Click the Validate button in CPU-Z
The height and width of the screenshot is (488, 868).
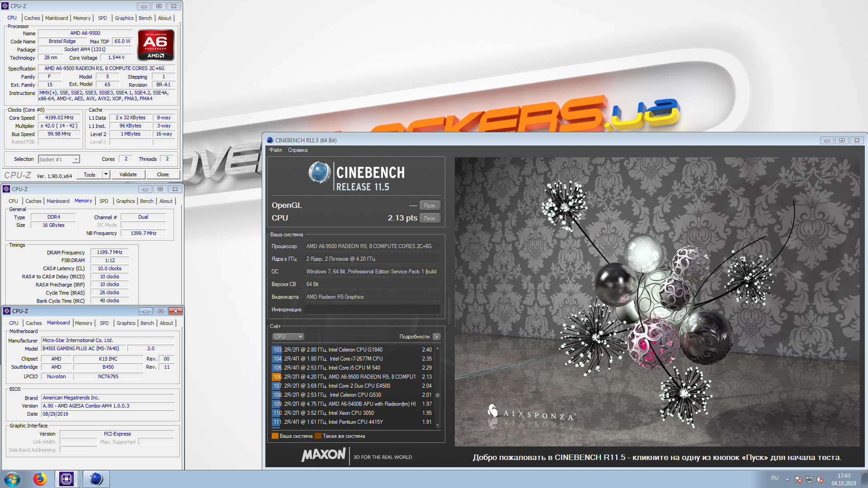click(128, 174)
